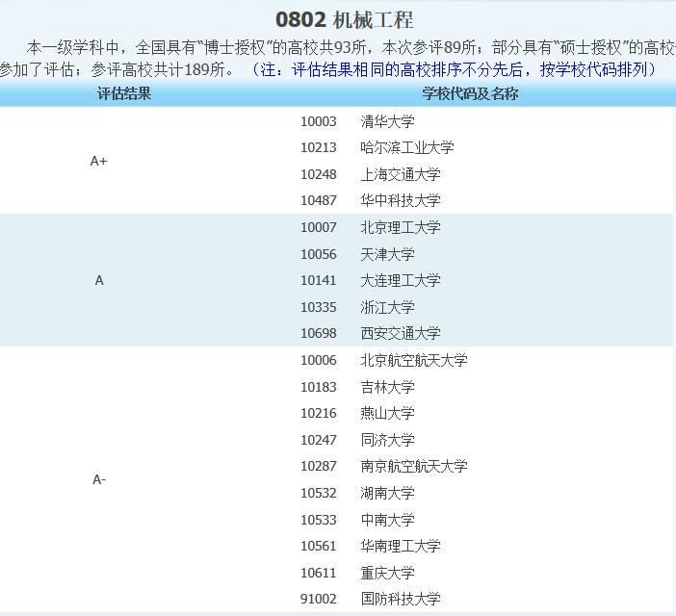Click school code 10561
This screenshot has height=616, width=676.
[x=318, y=546]
